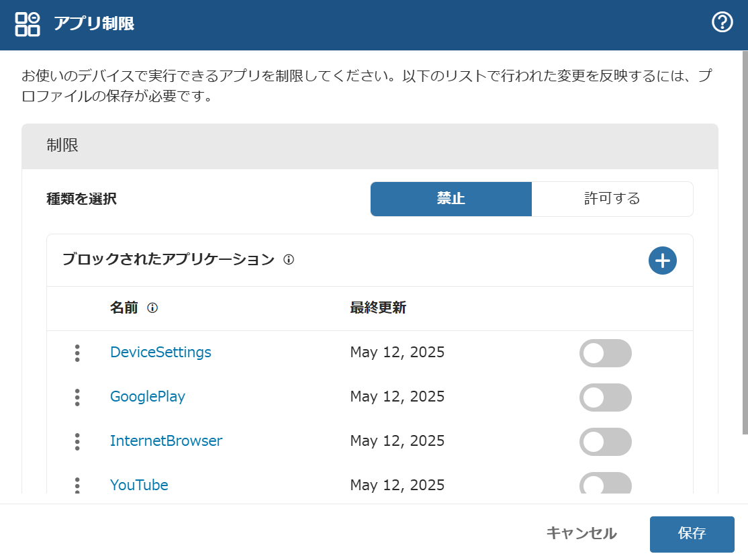The image size is (748, 560).
Task: Click the 最終更新 column header
Action: click(x=378, y=308)
